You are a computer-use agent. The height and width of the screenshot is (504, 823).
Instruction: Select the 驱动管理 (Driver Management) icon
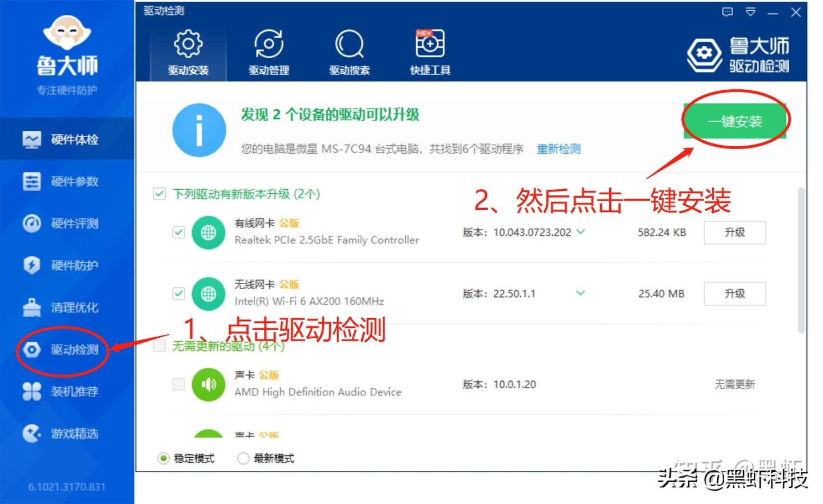tap(268, 51)
